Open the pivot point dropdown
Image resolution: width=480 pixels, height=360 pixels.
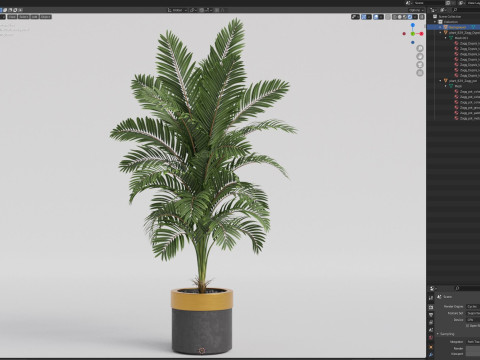tap(193, 10)
